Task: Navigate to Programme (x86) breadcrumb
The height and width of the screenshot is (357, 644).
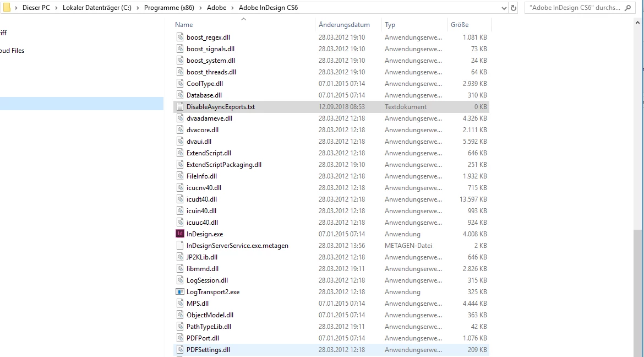Action: click(x=169, y=8)
